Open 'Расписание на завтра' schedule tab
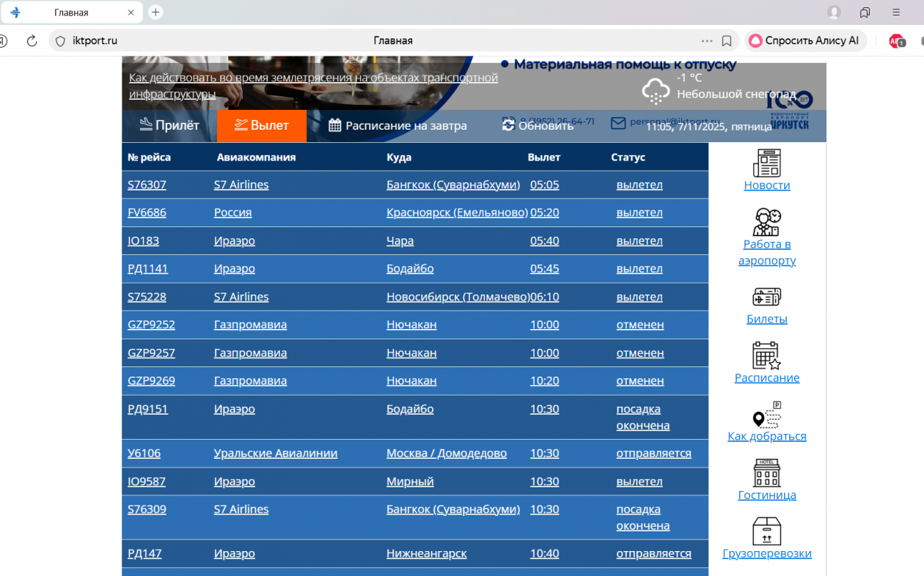 [x=397, y=125]
